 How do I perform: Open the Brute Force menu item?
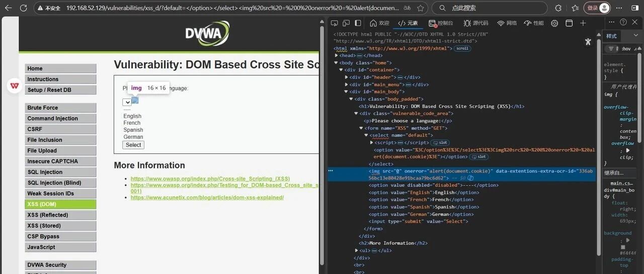pyautogui.click(x=60, y=108)
